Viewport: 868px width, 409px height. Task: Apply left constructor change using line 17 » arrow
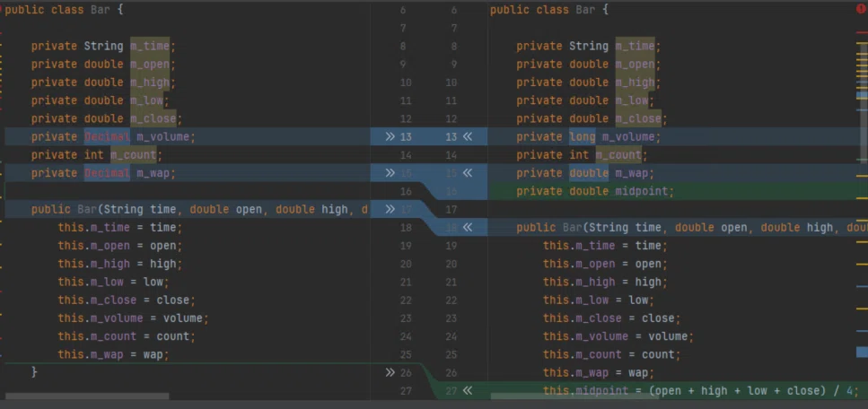click(390, 209)
